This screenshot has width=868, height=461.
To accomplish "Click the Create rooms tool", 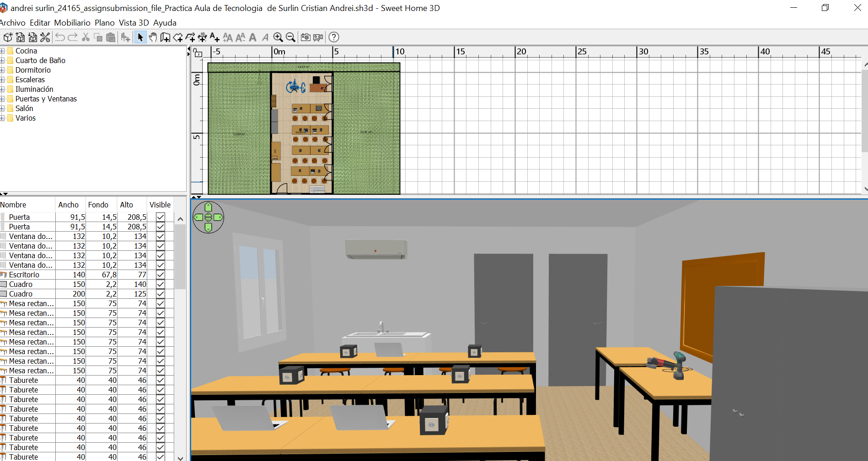I will (x=178, y=37).
